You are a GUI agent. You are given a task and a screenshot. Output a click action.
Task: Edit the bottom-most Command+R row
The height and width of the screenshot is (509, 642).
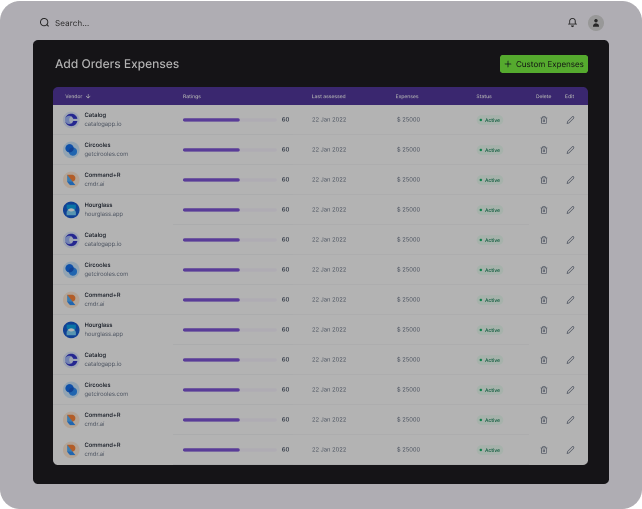570,450
